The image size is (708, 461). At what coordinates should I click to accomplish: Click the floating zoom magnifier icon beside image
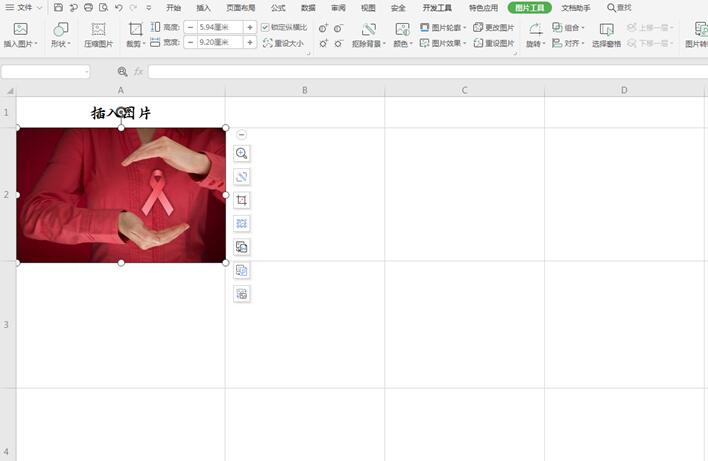point(242,154)
